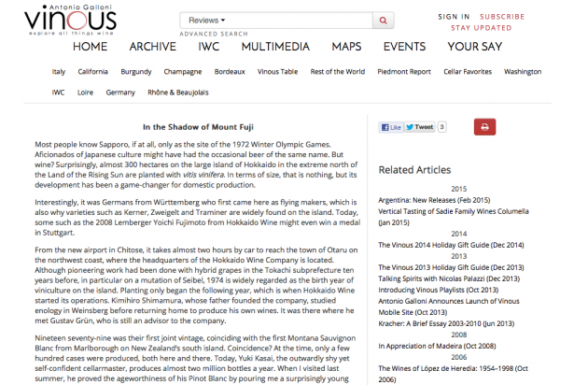Go to the Archive menu
Viewport: 588px width, 385px height.
click(152, 47)
